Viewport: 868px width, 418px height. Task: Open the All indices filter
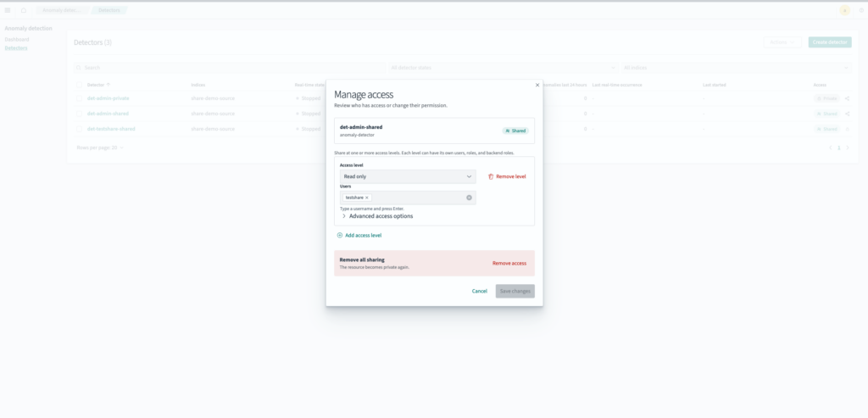(736, 68)
